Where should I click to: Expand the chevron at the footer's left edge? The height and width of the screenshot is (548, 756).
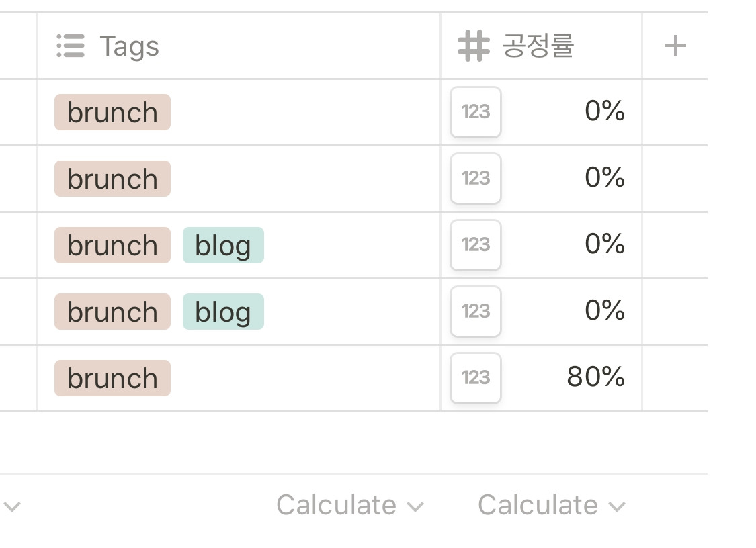(x=12, y=506)
